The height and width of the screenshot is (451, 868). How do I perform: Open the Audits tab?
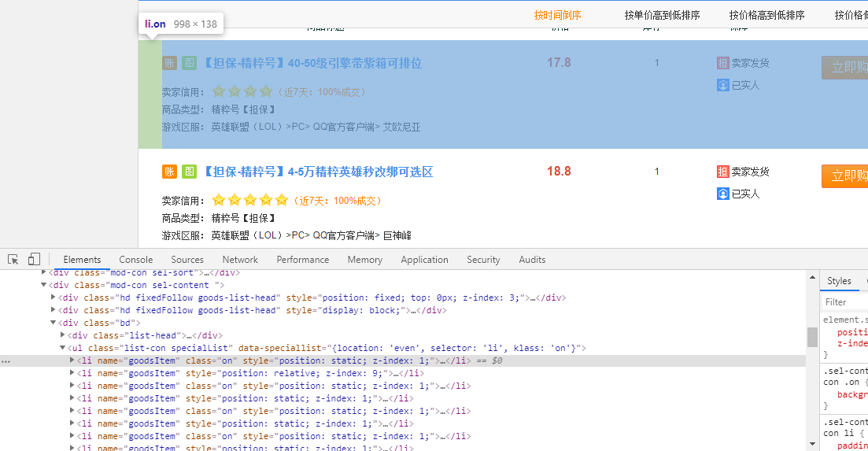(532, 260)
